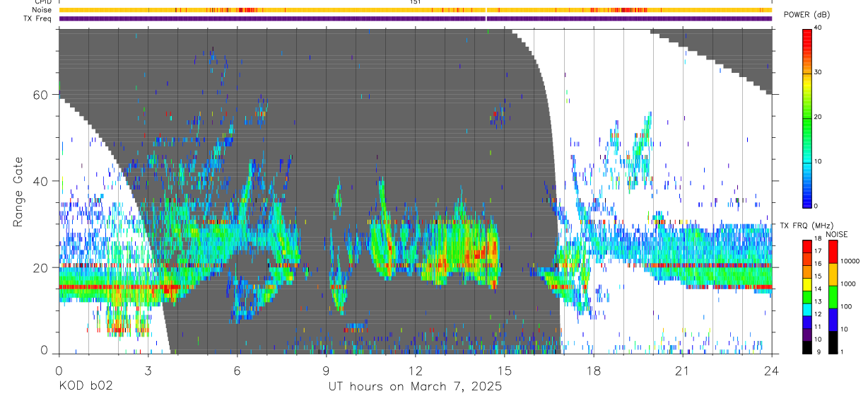The height and width of the screenshot is (401, 868).
Task: Select the red 17-18 MHz frequency swatch
Action: [808, 246]
